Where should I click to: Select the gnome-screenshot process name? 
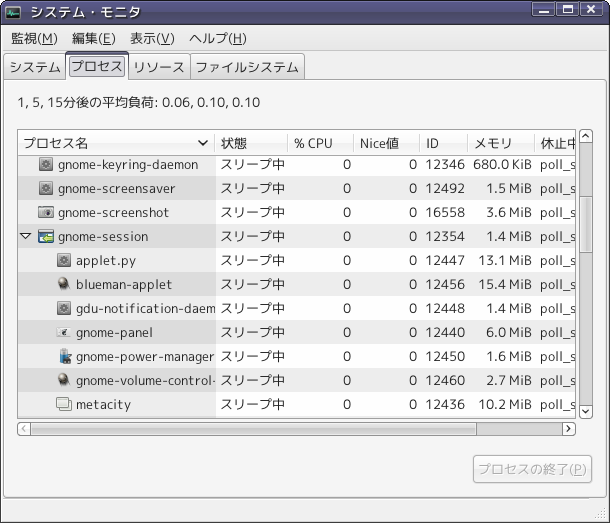(x=113, y=212)
